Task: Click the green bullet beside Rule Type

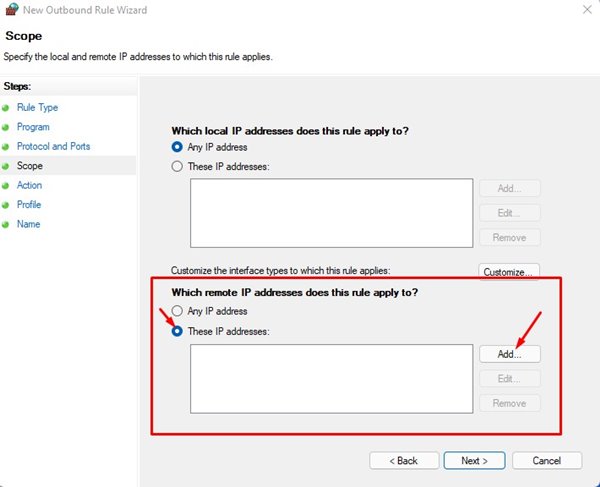Action: [6, 108]
